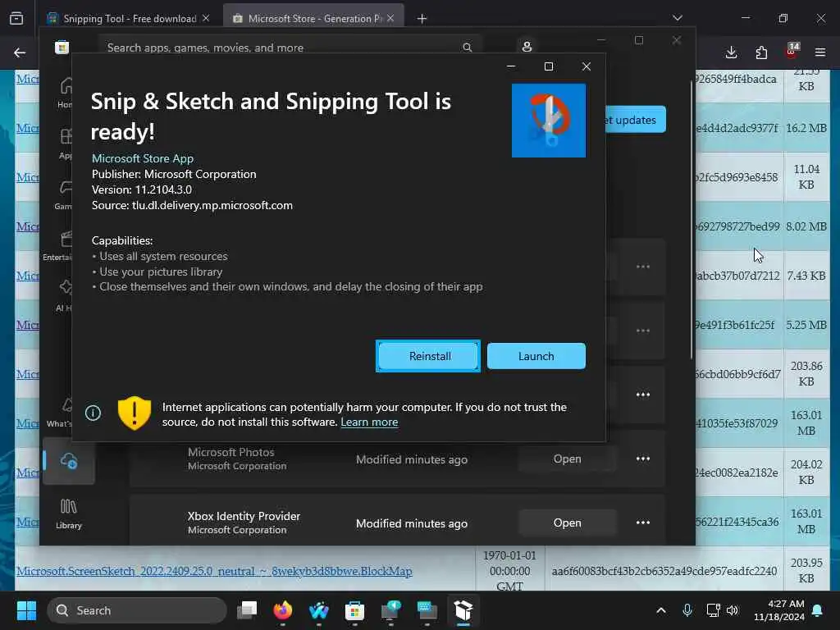
Task: Click the Microsoft Store App link
Action: (143, 158)
